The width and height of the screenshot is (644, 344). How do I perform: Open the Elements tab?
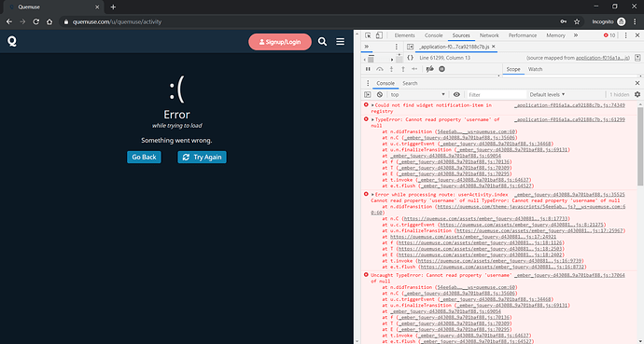tap(404, 35)
